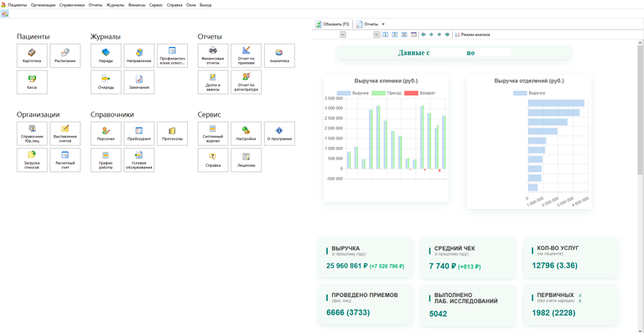Click the calendar period icon after 31

[413, 34]
